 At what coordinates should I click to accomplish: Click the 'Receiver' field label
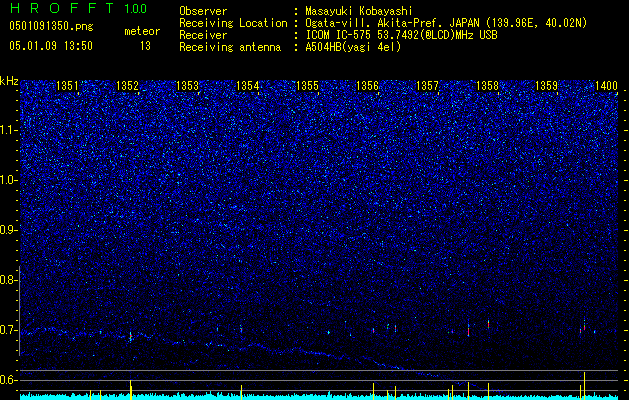click(x=203, y=35)
